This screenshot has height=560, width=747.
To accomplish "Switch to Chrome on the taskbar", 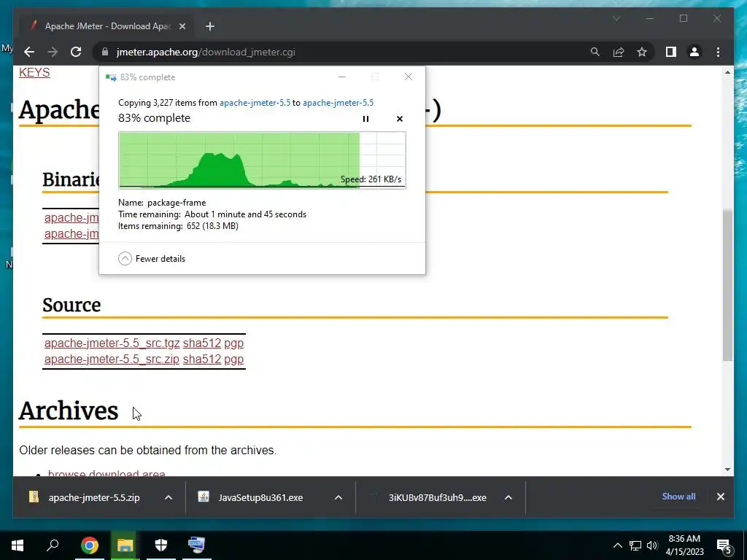I will pyautogui.click(x=90, y=545).
